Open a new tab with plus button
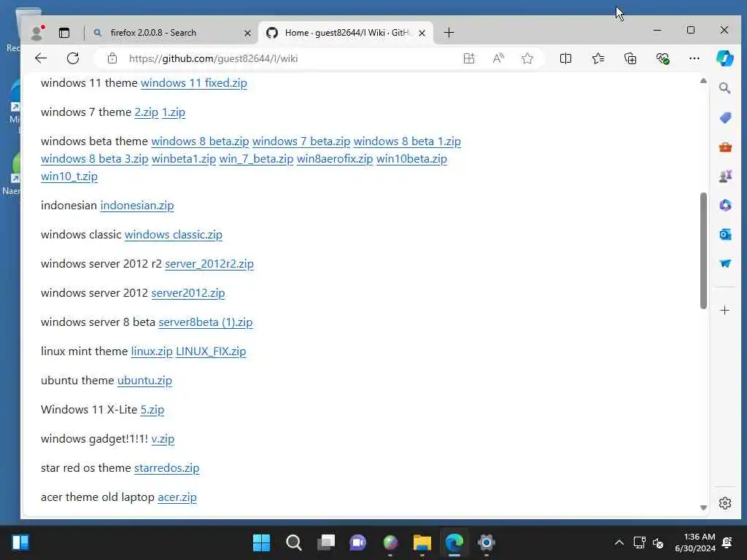This screenshot has height=560, width=747. pos(449,33)
